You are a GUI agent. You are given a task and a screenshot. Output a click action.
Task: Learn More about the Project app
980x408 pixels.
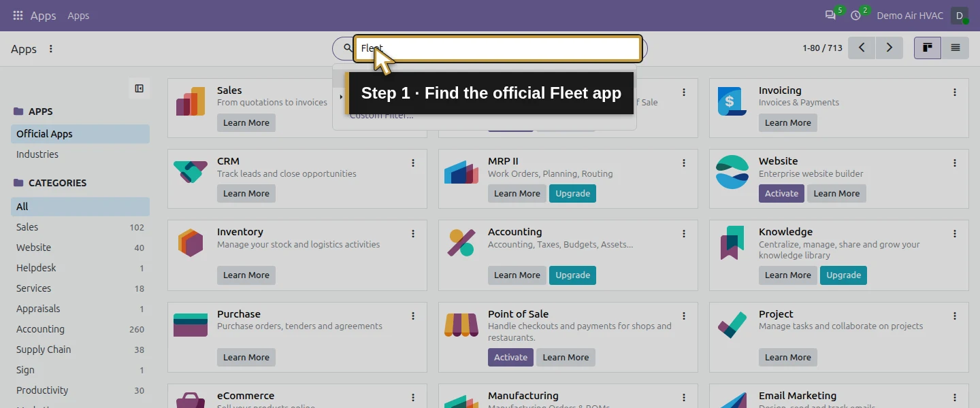coord(788,357)
